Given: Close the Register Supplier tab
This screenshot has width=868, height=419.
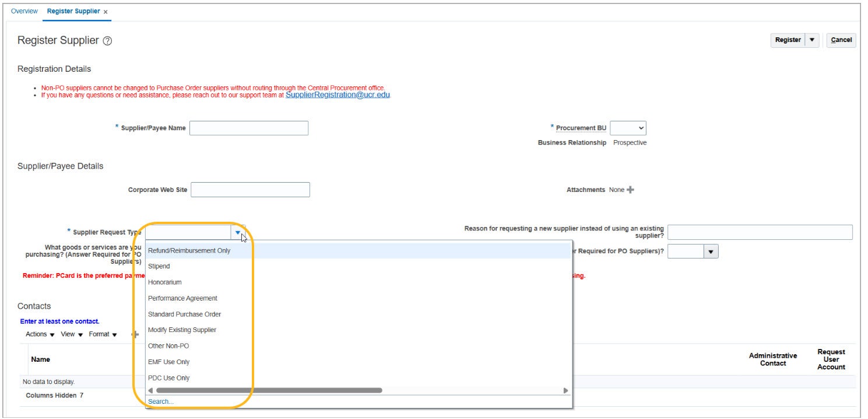Looking at the screenshot, I should pyautogui.click(x=106, y=12).
